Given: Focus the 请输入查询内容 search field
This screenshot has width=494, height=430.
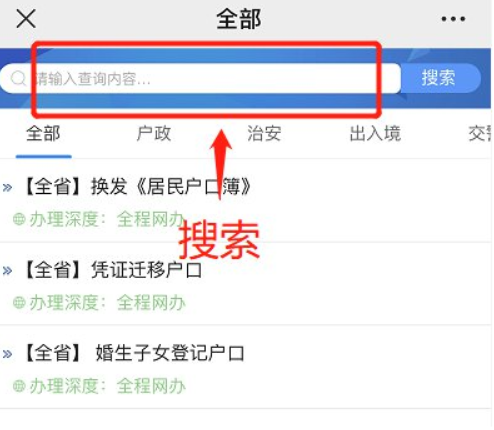Looking at the screenshot, I should (x=200, y=79).
